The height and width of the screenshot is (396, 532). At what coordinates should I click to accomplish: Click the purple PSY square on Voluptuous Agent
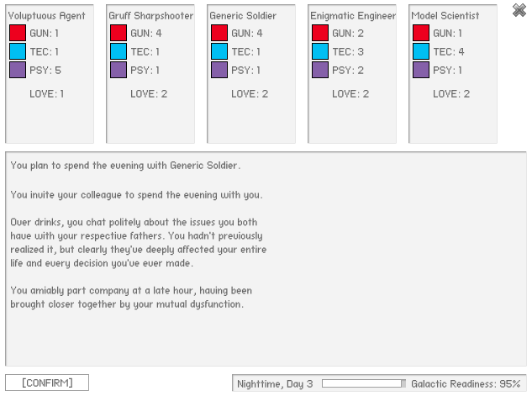(17, 70)
